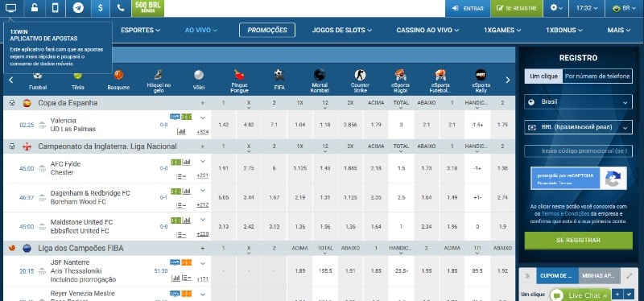Open the telephone callback icon

[x=121, y=8]
